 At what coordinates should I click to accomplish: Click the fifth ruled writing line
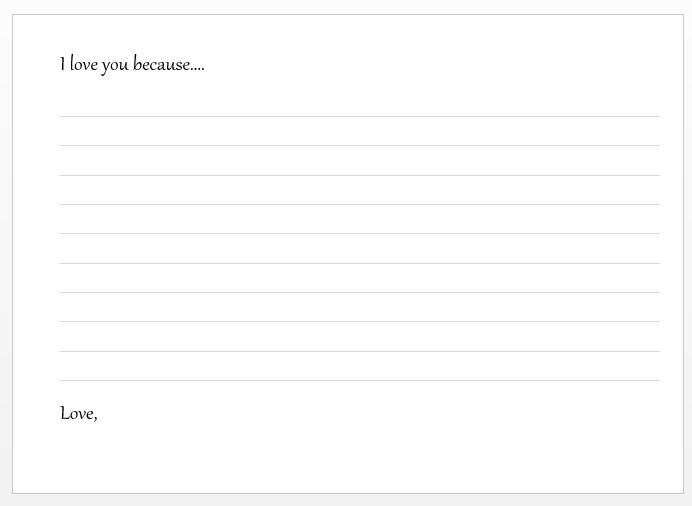tap(360, 233)
